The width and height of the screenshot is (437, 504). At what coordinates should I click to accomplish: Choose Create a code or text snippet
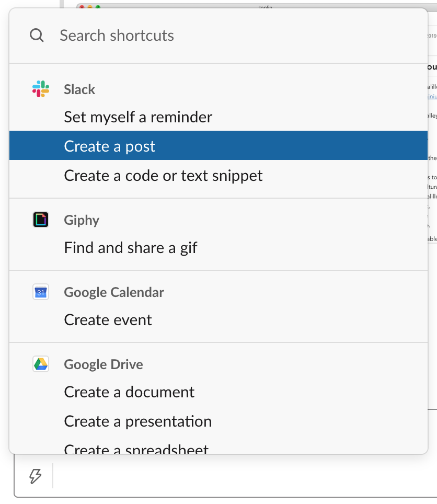163,175
